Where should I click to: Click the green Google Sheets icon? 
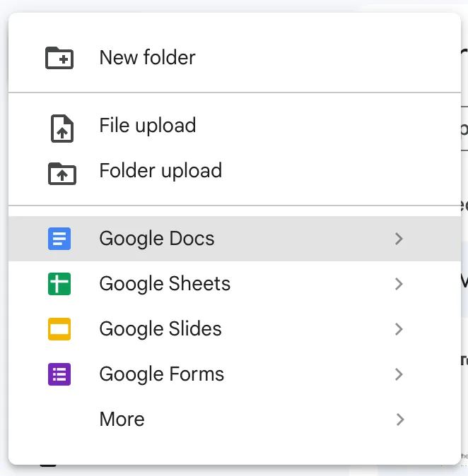[x=59, y=284]
